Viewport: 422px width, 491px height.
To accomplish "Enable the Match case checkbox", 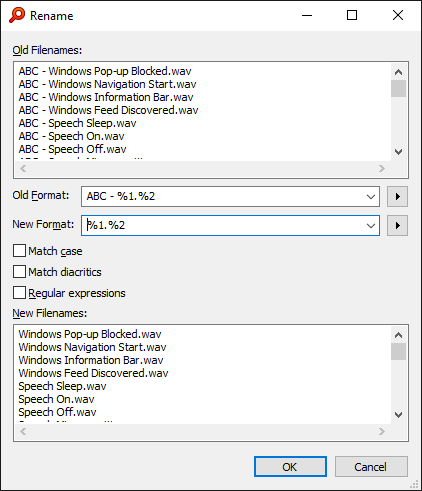I will pyautogui.click(x=19, y=251).
